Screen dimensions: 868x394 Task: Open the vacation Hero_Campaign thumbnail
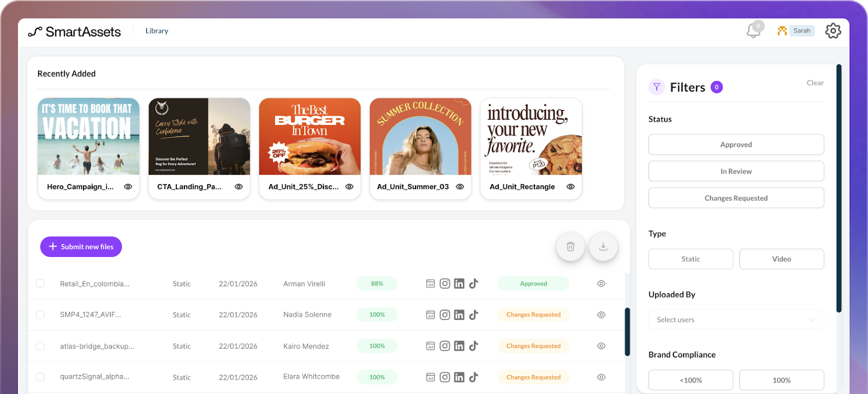point(88,137)
